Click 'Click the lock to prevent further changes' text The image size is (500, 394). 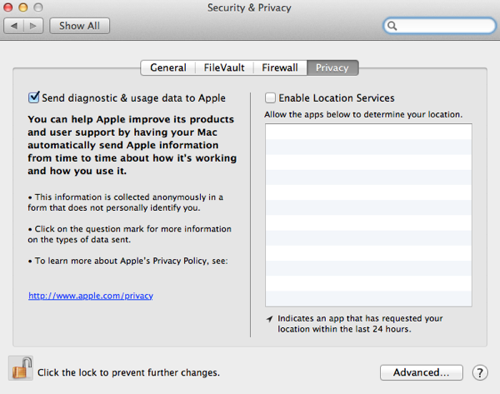(x=128, y=372)
